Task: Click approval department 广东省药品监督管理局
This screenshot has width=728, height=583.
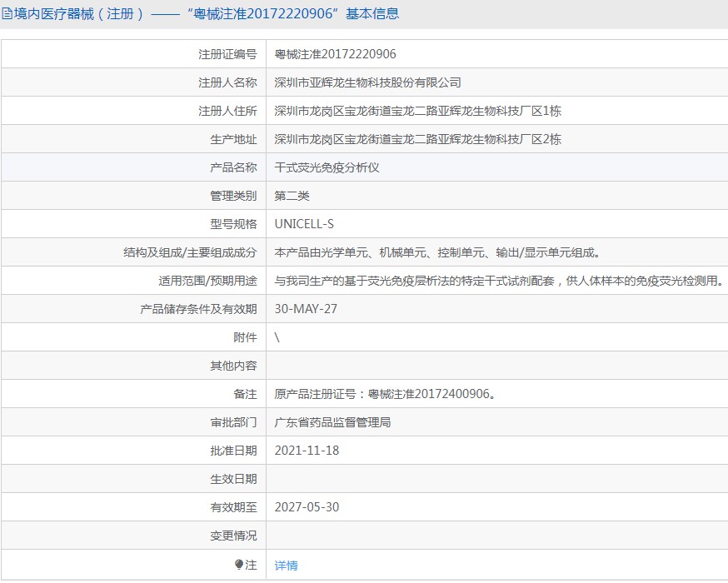Action: (x=332, y=422)
